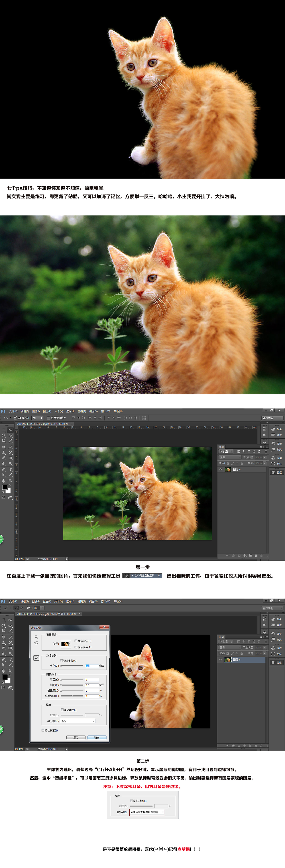
Task: Open 基本功能 workspace dropdown in forest-photo Photoshop window
Action: (273, 418)
